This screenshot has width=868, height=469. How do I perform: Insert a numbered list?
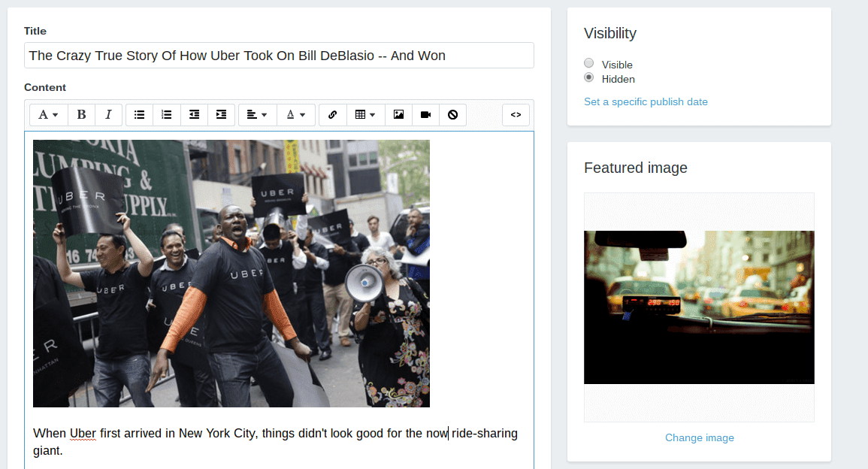[167, 115]
